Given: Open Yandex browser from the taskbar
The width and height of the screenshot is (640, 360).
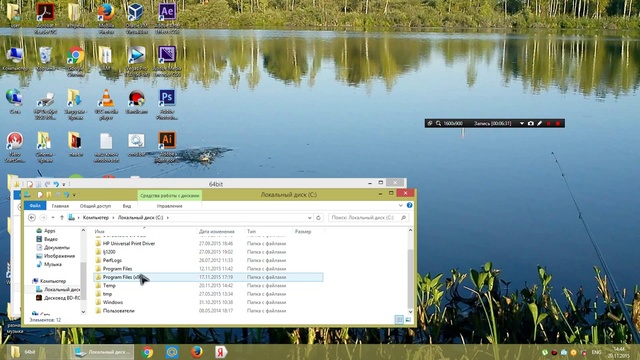Looking at the screenshot, I should 221,352.
